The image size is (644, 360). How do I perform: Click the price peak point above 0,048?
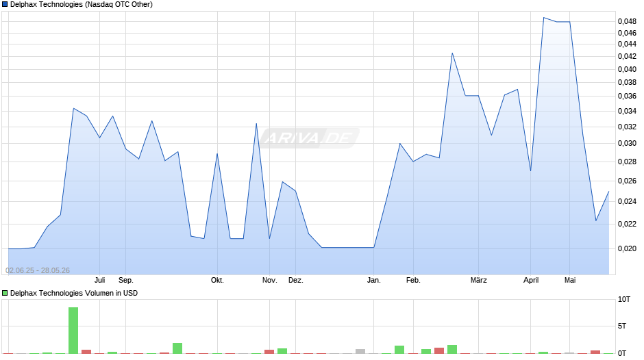(x=544, y=18)
